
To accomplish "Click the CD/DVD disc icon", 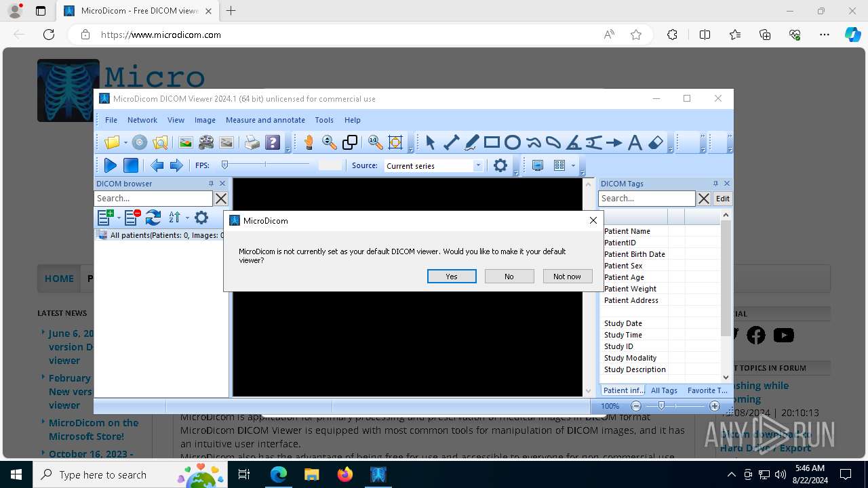I will [x=139, y=142].
